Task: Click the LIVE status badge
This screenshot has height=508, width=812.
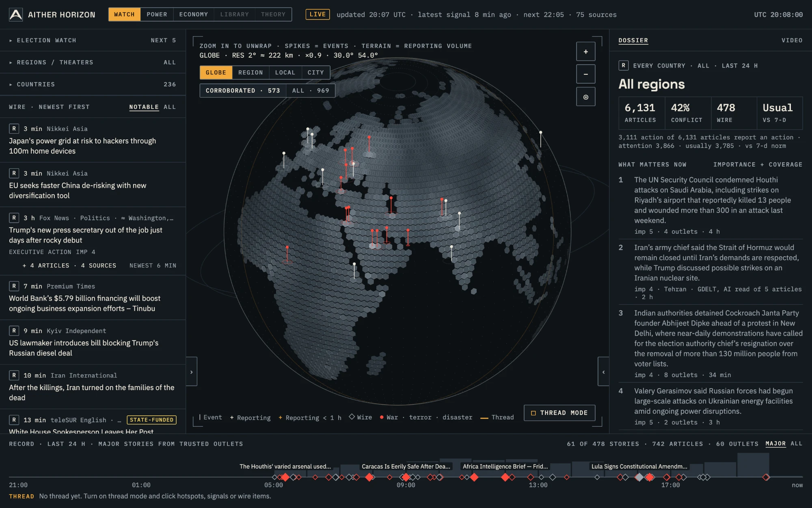Action: pyautogui.click(x=317, y=15)
